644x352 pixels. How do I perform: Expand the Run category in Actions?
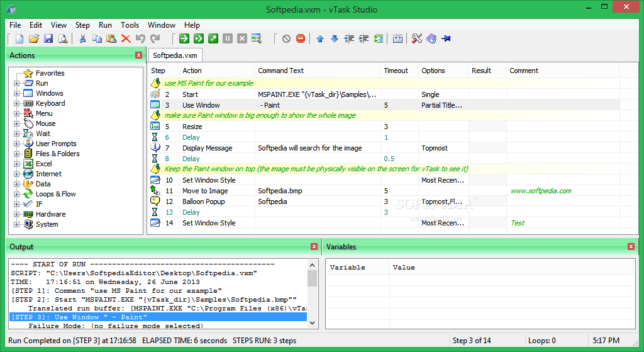[16, 83]
